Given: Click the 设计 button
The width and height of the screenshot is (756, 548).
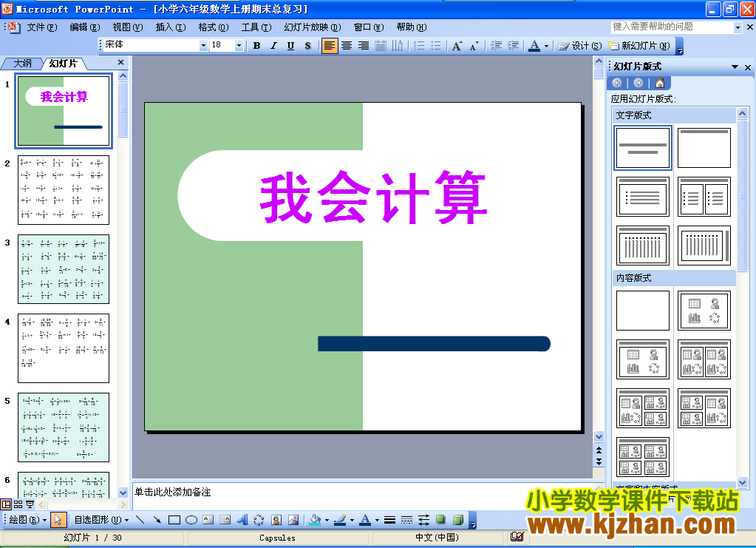Looking at the screenshot, I should point(580,46).
